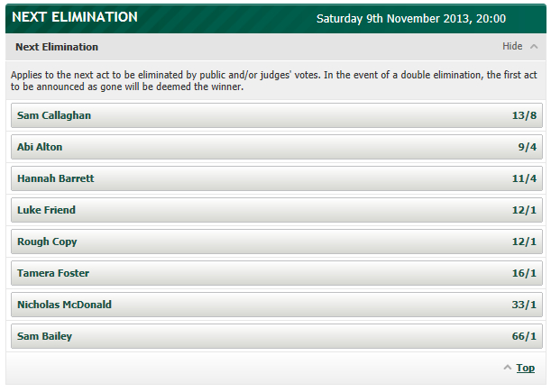This screenshot has height=392, width=551.
Task: Collapse section using Hide chevron icon
Action: tap(535, 47)
